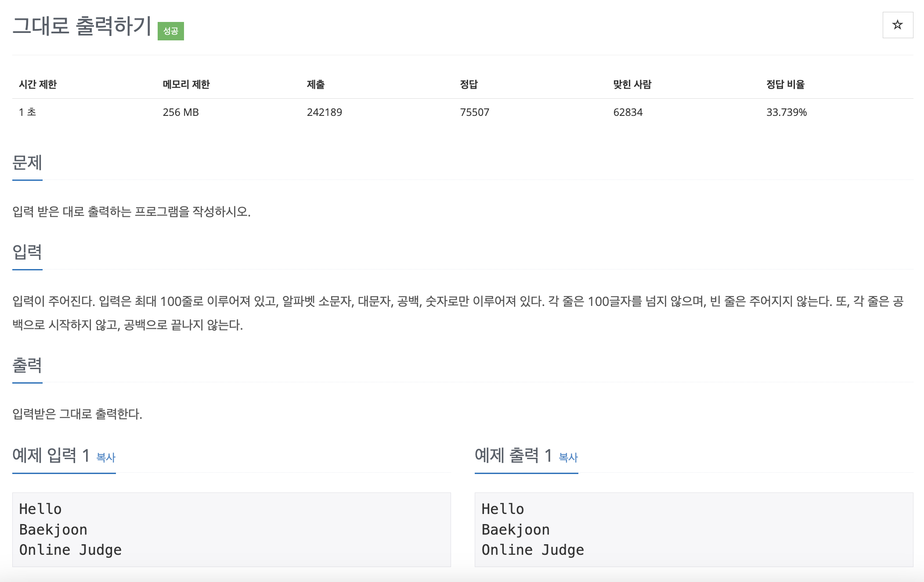Image resolution: width=924 pixels, height=582 pixels.
Task: Click the submission count 242189
Action: pyautogui.click(x=325, y=112)
